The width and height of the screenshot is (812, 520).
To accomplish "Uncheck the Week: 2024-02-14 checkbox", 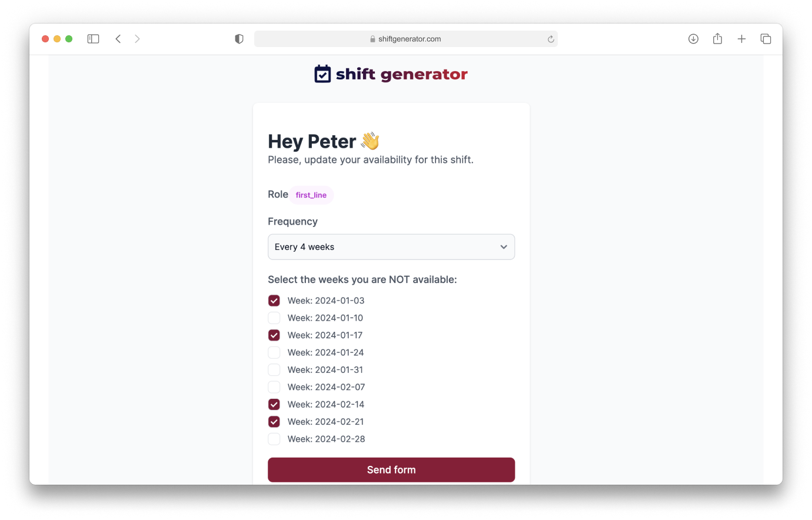I will [274, 405].
